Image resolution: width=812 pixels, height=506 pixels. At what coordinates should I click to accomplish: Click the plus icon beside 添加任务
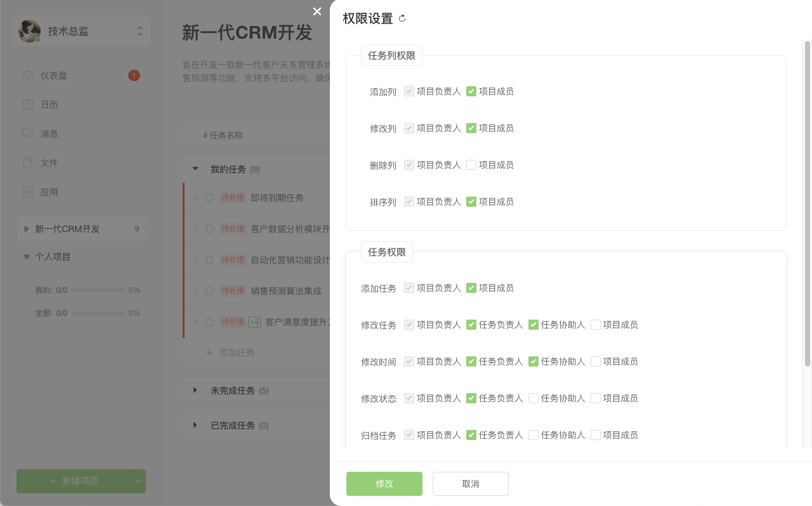pos(209,353)
